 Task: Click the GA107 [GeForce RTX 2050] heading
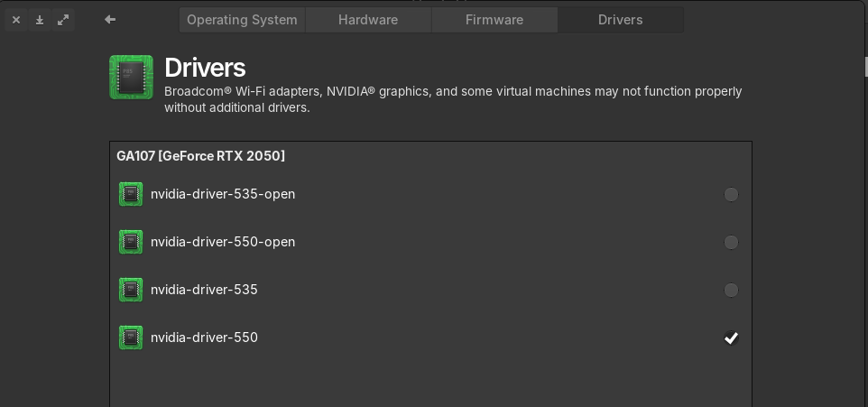(200, 156)
